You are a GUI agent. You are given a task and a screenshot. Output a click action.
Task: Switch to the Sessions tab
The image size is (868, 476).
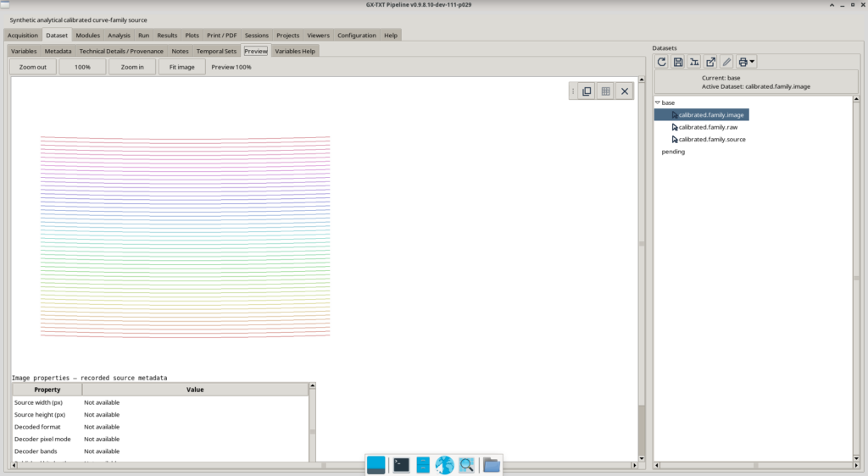pos(256,36)
